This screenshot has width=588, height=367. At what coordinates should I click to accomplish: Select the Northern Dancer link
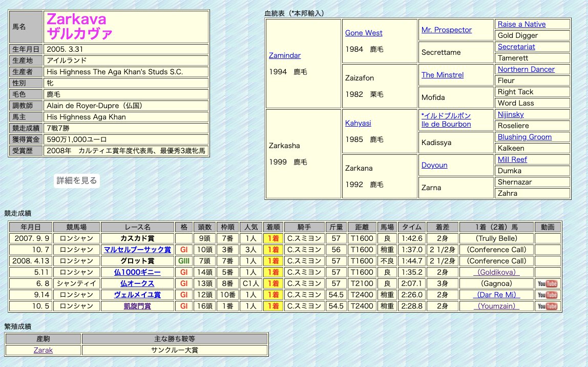tap(526, 69)
